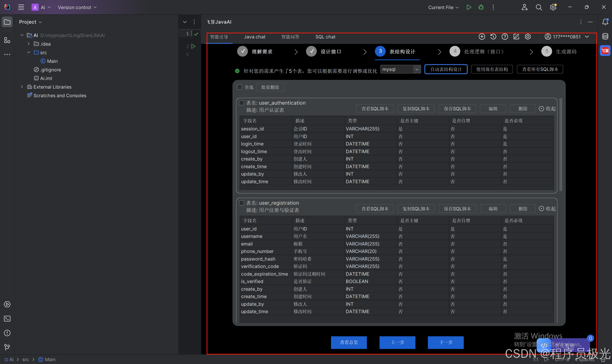The width and height of the screenshot is (612, 364).
Task: Click the Run green triangle in the top toolbar
Action: [x=469, y=7]
